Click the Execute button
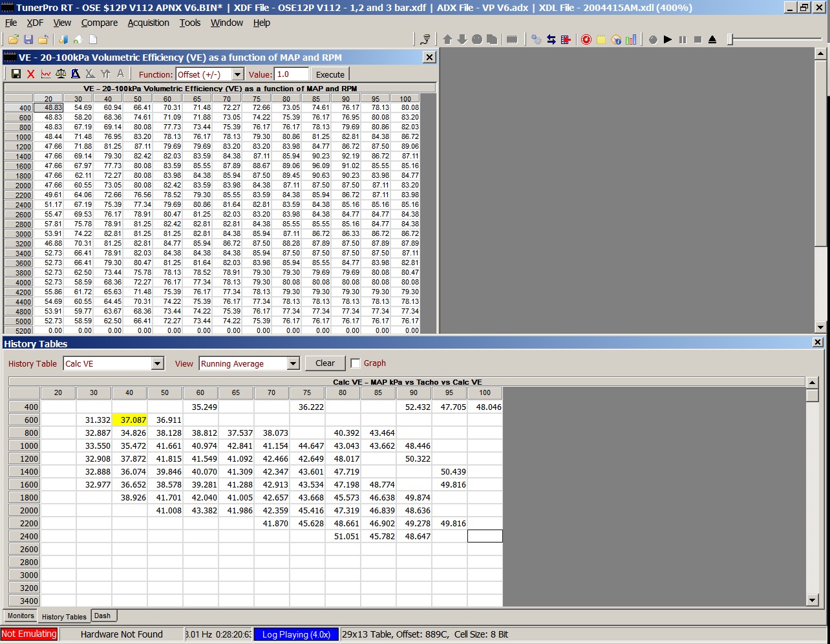 (330, 74)
